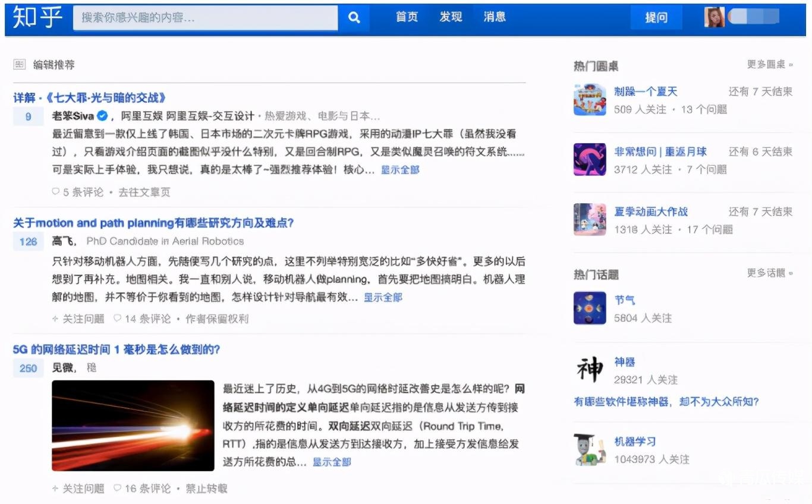Click the 神器 topic icon
The width and height of the screenshot is (812, 504).
[x=589, y=370]
